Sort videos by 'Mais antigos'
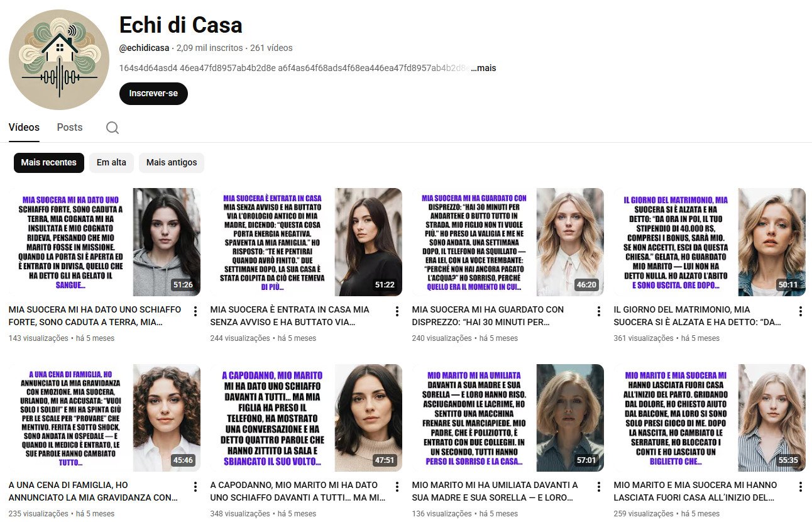812x522 pixels. point(172,162)
